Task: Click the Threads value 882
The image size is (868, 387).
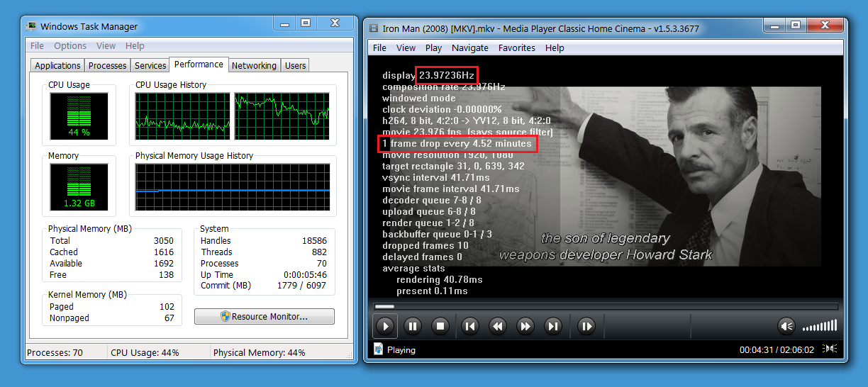Action: (320, 252)
